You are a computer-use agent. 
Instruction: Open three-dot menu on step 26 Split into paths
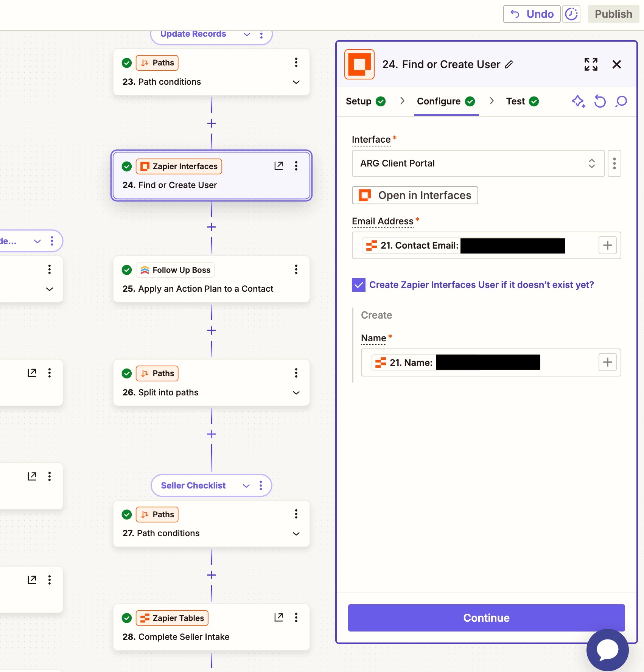pyautogui.click(x=296, y=373)
